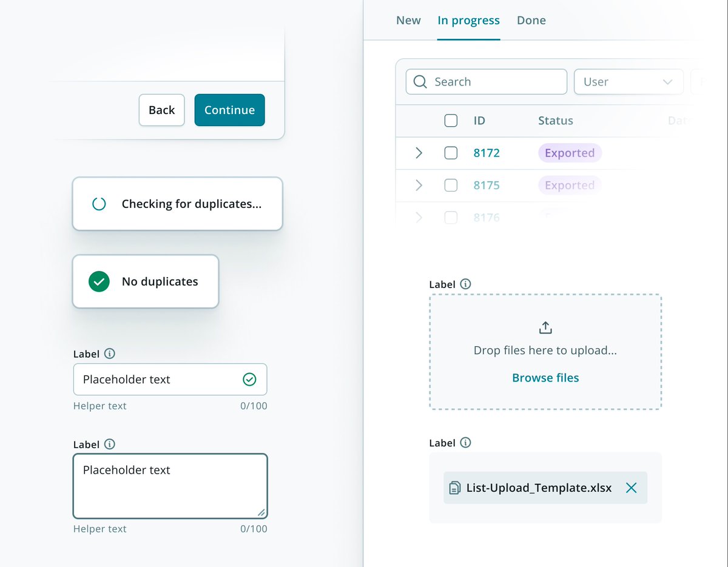This screenshot has width=728, height=567.
Task: Switch to the New tab
Action: click(x=408, y=20)
